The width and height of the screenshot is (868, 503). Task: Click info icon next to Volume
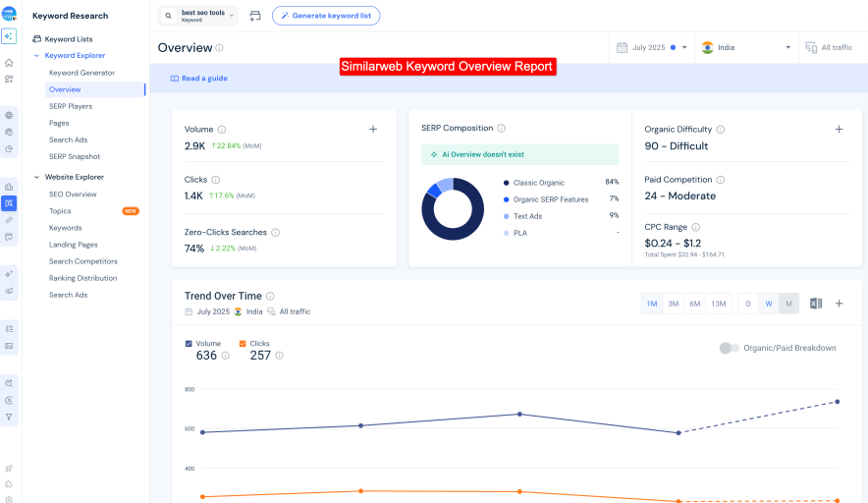click(222, 130)
